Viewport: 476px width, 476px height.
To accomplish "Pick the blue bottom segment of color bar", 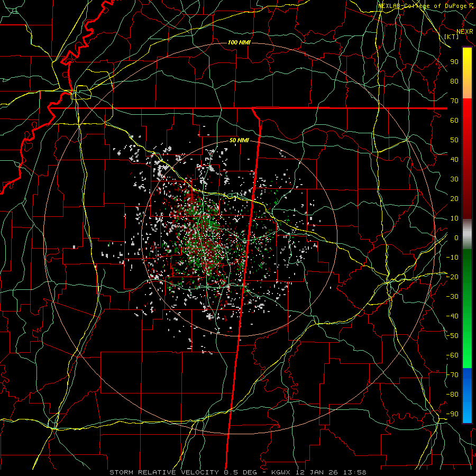I will tap(467, 396).
